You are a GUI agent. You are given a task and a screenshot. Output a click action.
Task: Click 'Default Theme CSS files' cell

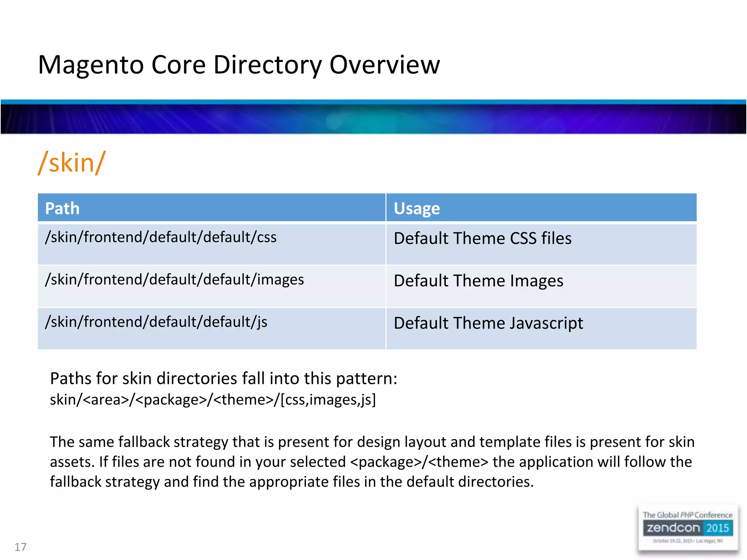point(541,244)
